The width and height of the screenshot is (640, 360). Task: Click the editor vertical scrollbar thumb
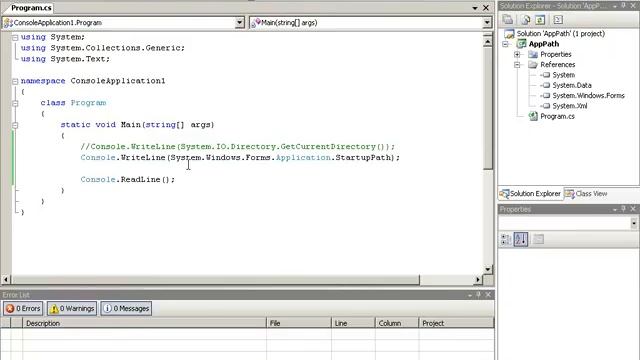pyautogui.click(x=488, y=108)
